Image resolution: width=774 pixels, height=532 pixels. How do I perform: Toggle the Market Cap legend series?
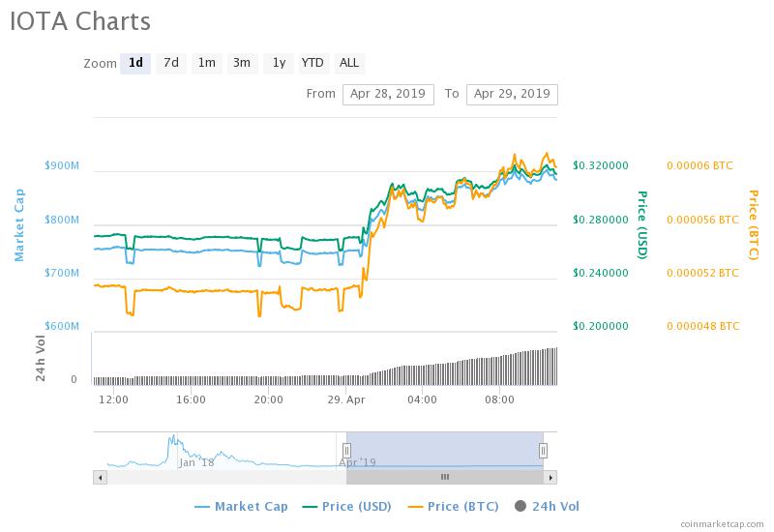[x=241, y=506]
